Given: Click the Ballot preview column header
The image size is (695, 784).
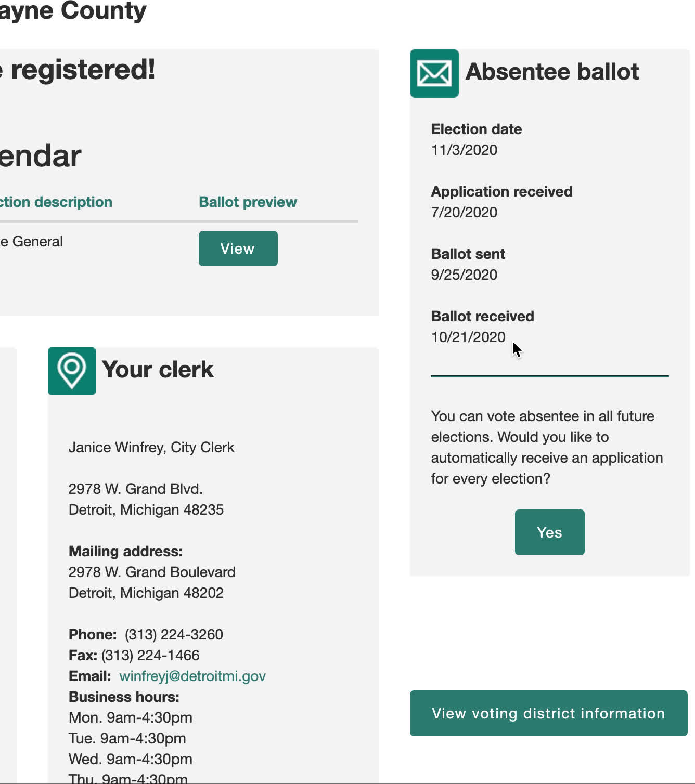Looking at the screenshot, I should (x=248, y=202).
